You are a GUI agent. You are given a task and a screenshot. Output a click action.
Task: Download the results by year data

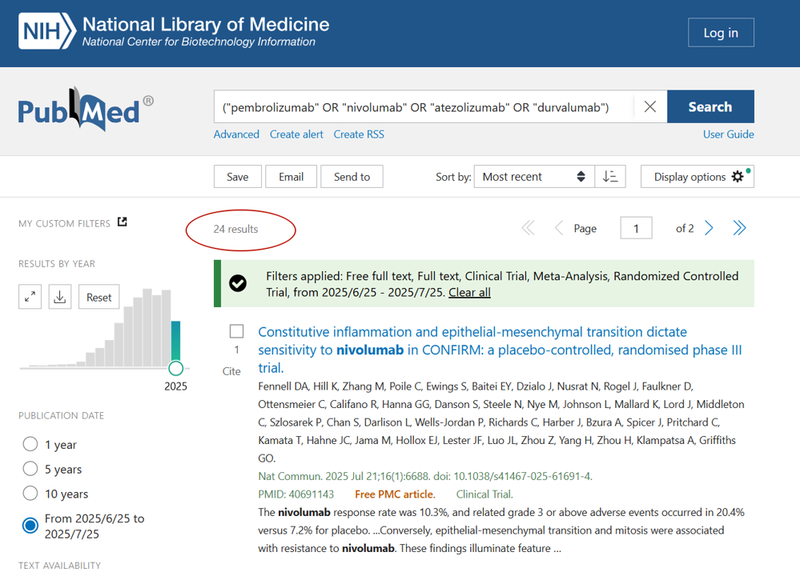(x=60, y=297)
